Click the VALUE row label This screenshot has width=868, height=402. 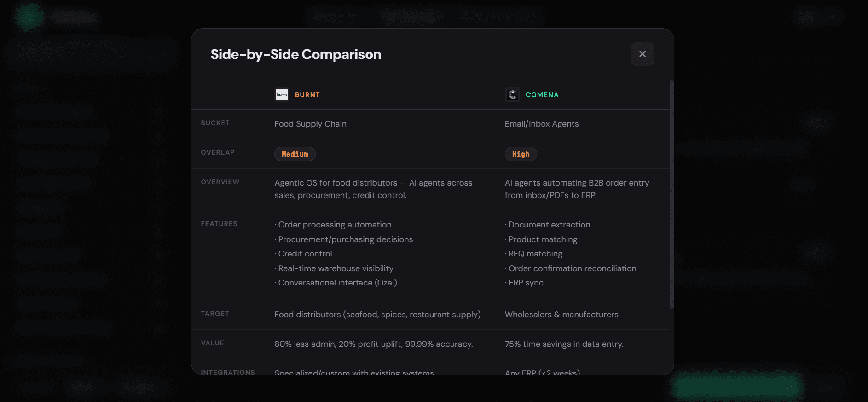tap(212, 343)
